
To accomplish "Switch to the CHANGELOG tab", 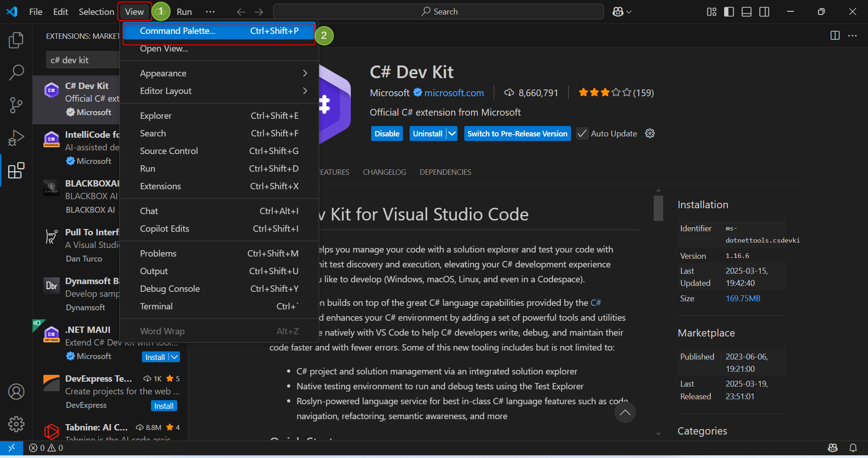I will point(384,172).
